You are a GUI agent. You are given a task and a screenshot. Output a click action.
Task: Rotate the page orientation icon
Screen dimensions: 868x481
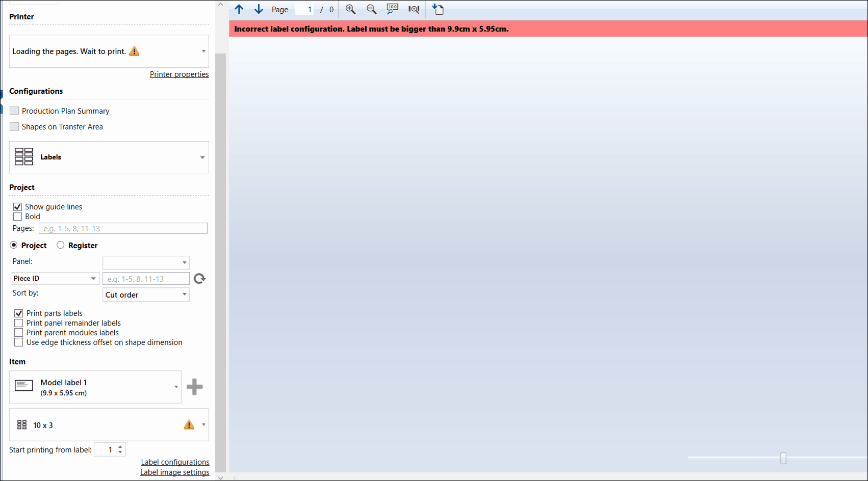click(438, 9)
